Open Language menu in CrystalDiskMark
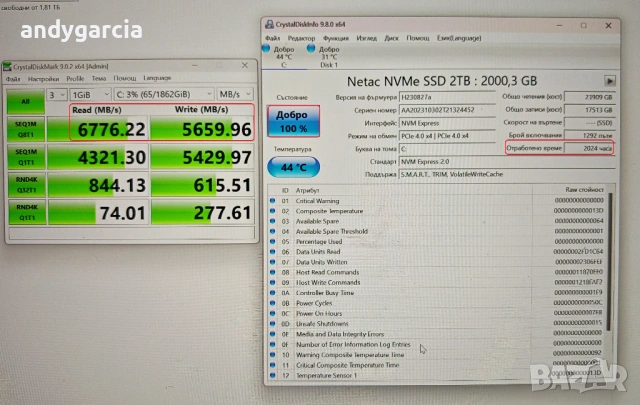The width and height of the screenshot is (640, 405). point(157,78)
